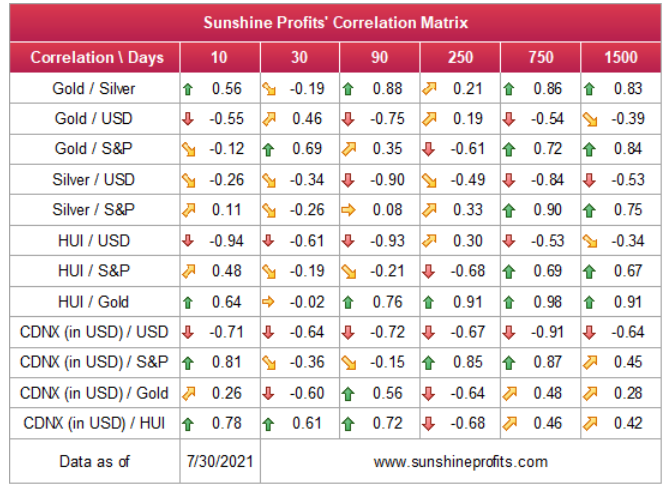Click the red down arrow for CDNX / HUI 250-day

429,424
